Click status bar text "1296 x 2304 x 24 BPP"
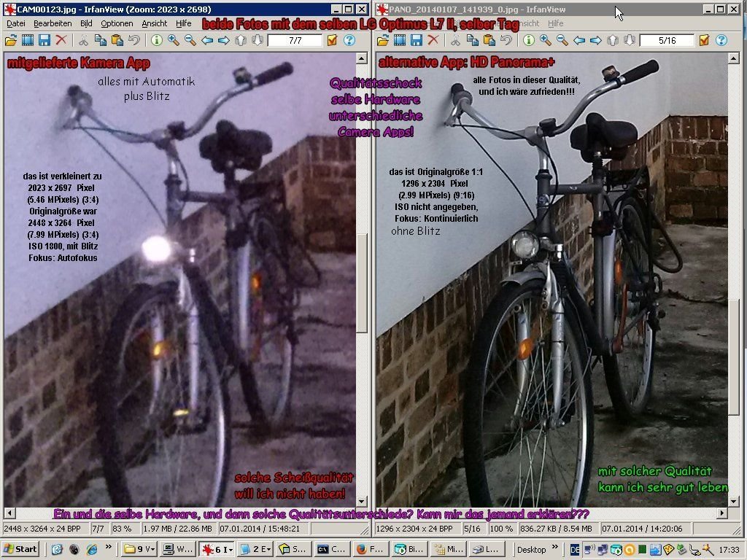This screenshot has height=560, width=747. [x=414, y=529]
